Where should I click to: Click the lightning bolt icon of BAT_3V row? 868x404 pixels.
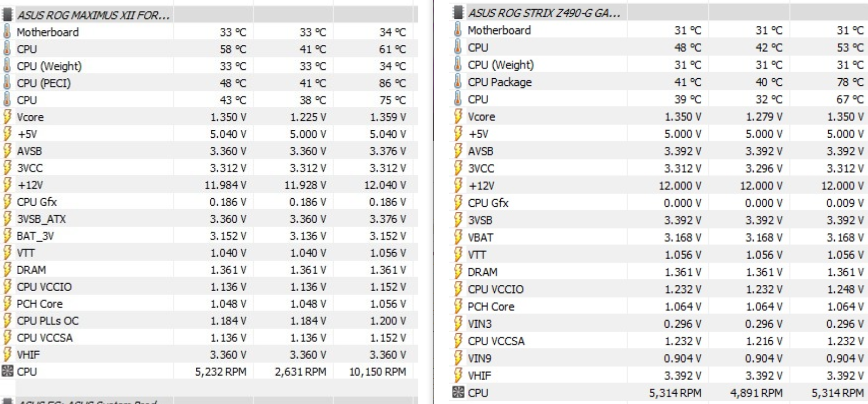click(7, 236)
